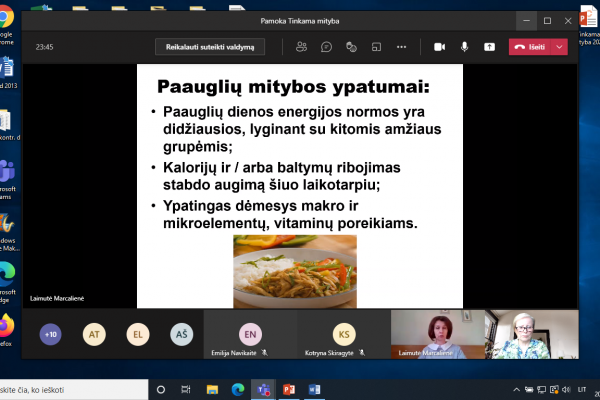The image size is (600, 400).
Task: Open the Word 2013 desktop shortcut
Action: (x=8, y=73)
